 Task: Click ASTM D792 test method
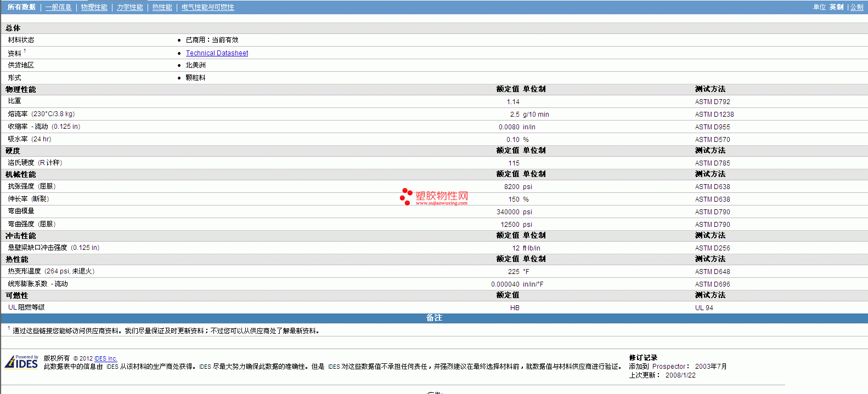click(712, 102)
